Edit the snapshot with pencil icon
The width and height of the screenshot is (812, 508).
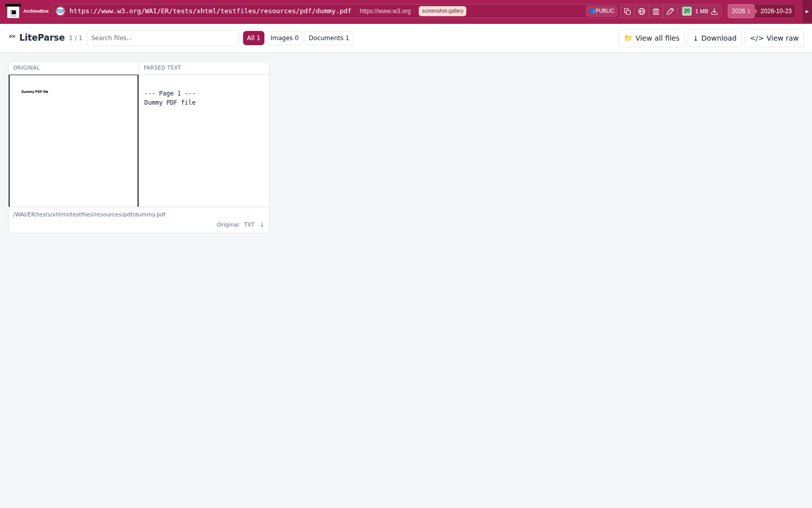[x=670, y=11]
